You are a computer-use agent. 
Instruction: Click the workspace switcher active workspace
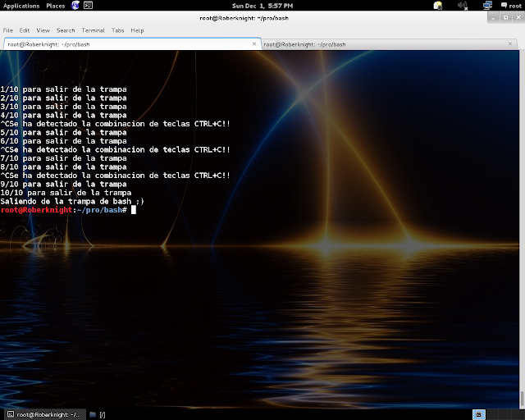coord(479,414)
